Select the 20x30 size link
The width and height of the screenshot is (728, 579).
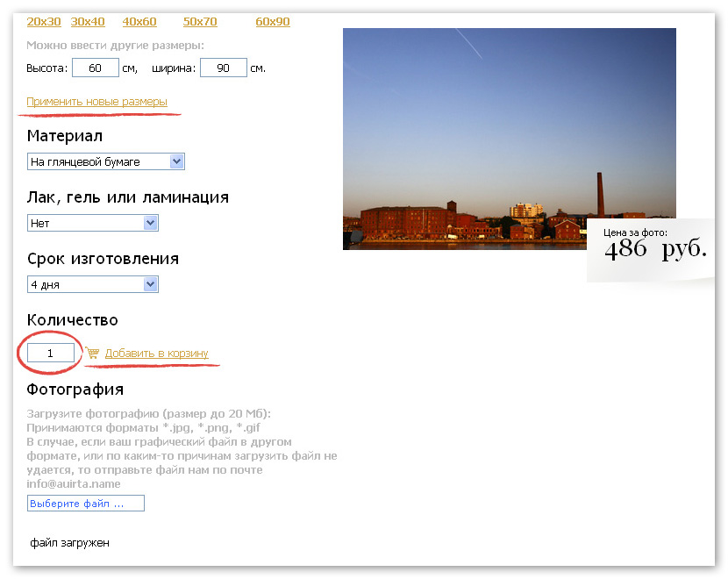[44, 22]
